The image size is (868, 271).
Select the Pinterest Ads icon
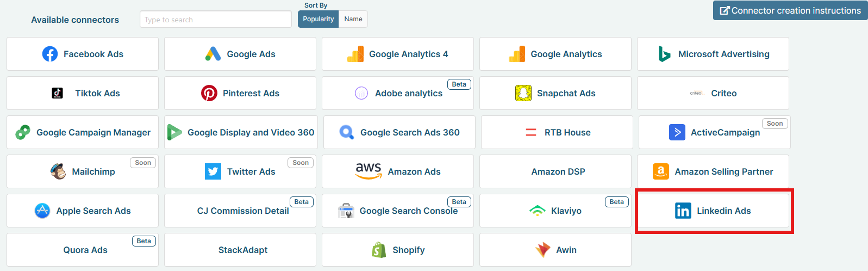click(x=209, y=93)
